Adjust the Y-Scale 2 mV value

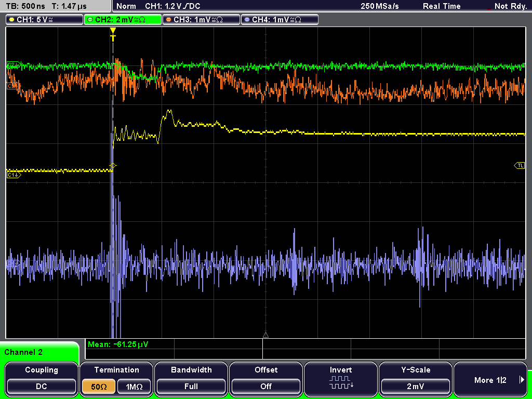coord(416,379)
